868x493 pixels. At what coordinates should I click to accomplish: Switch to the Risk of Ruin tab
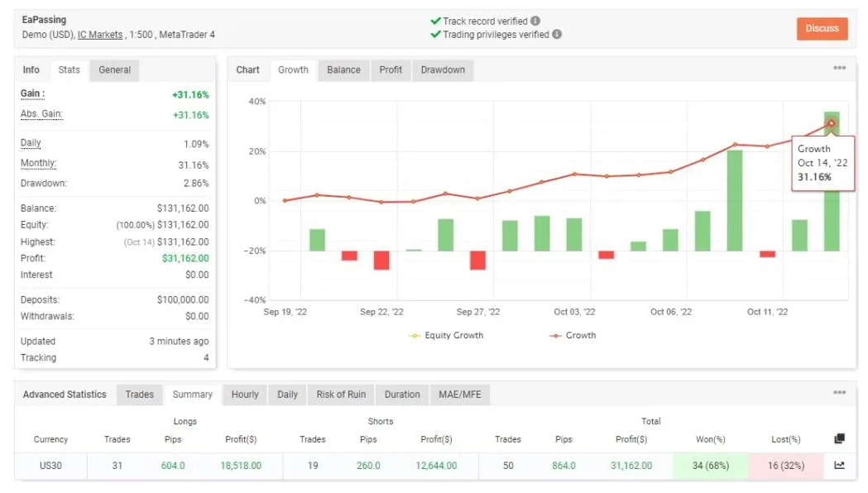[341, 395]
